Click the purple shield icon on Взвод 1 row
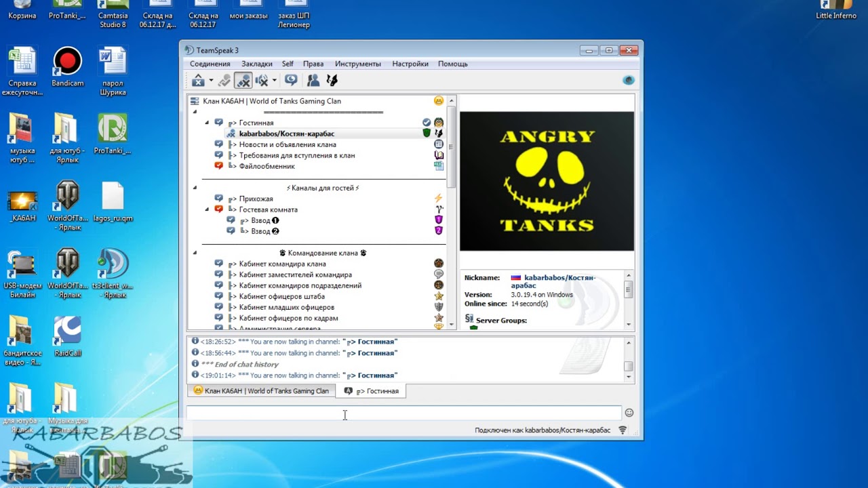This screenshot has height=488, width=868. click(x=439, y=220)
